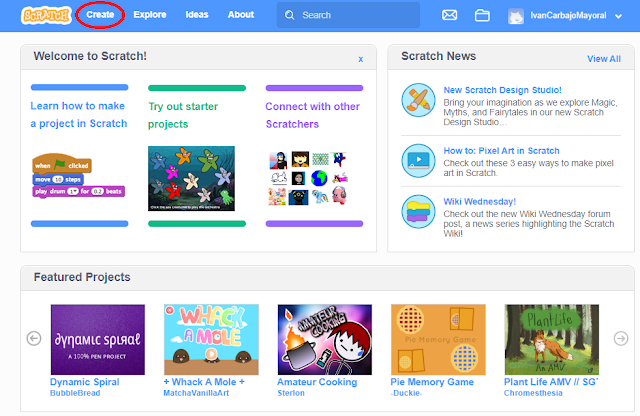Open Wiki Wednesday! headline

pyautogui.click(x=480, y=202)
